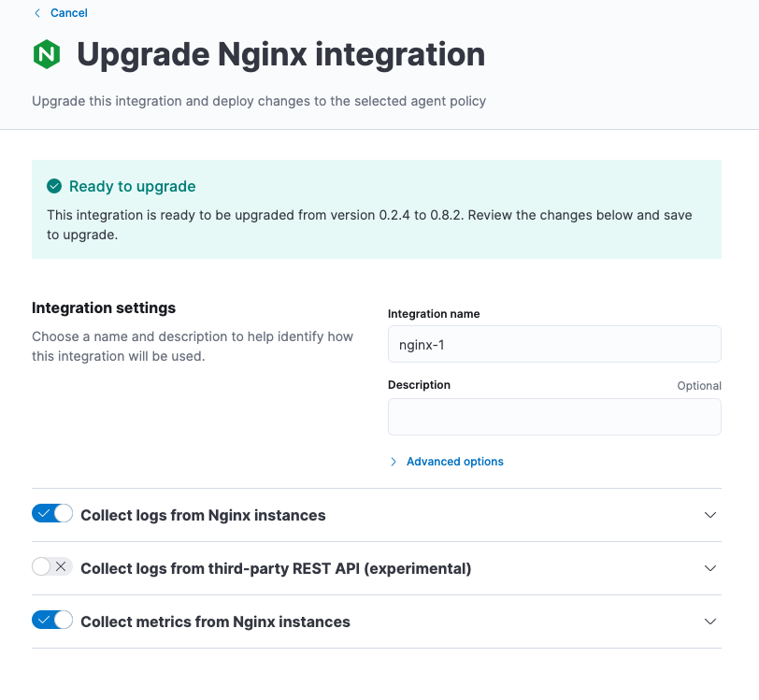Click the 'Upgrade this integration and deploy changes' subtitle
The image size is (759, 700).
click(x=259, y=101)
